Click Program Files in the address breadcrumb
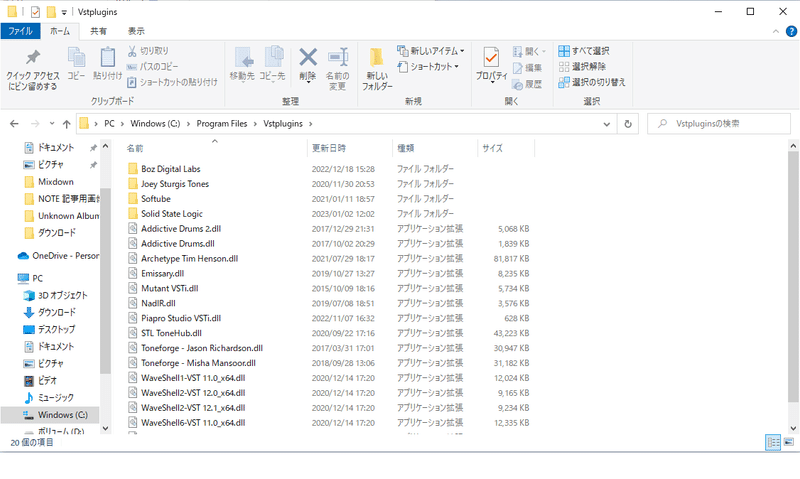Screen dimensions: 800x479 tap(222, 123)
